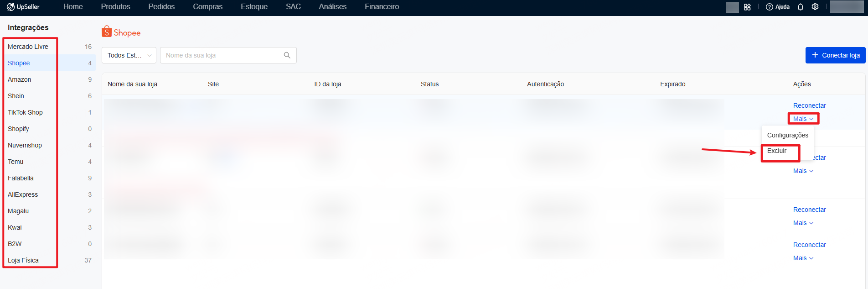Click the Nome da sua loja search field
Viewport: 868px width, 289px height.
pos(228,55)
